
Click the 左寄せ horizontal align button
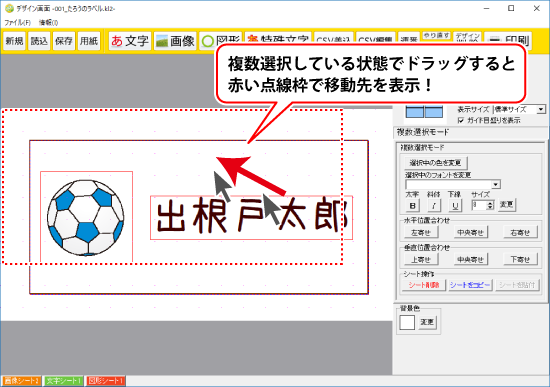pyautogui.click(x=421, y=233)
